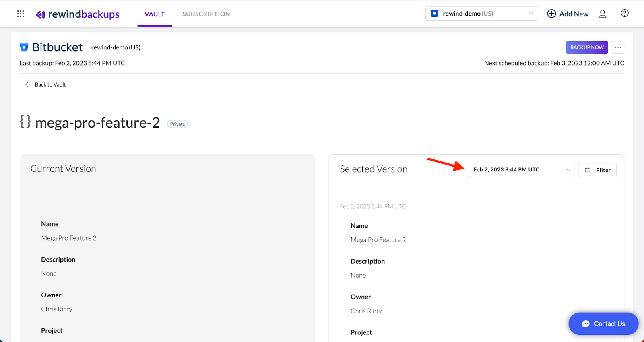Open the help question mark icon
This screenshot has width=644, height=342.
tap(625, 13)
